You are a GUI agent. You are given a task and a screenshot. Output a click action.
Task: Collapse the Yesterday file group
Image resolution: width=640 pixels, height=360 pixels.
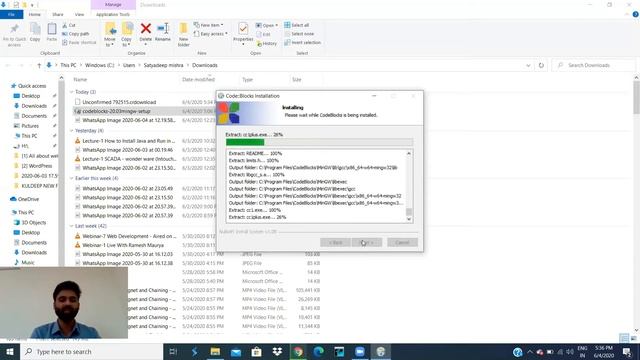pos(72,131)
